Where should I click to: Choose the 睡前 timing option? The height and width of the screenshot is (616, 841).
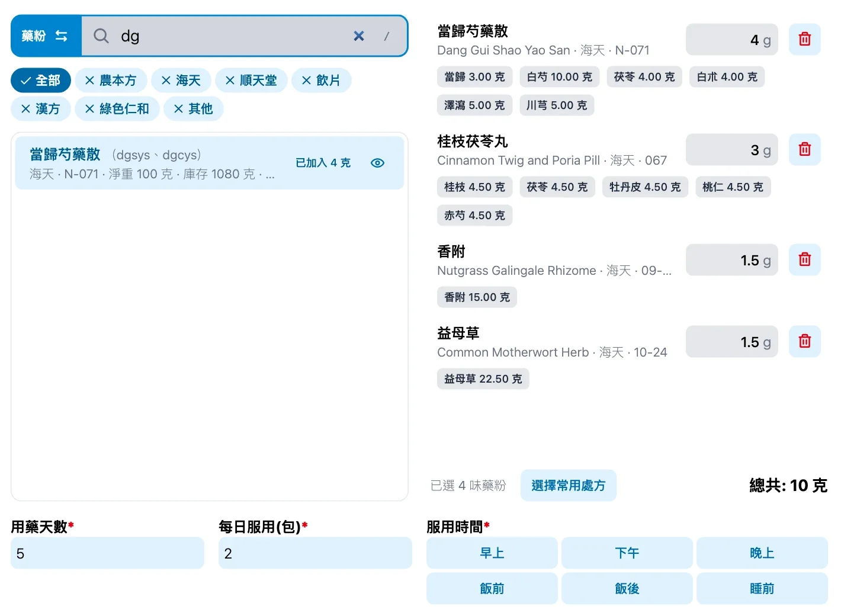762,588
